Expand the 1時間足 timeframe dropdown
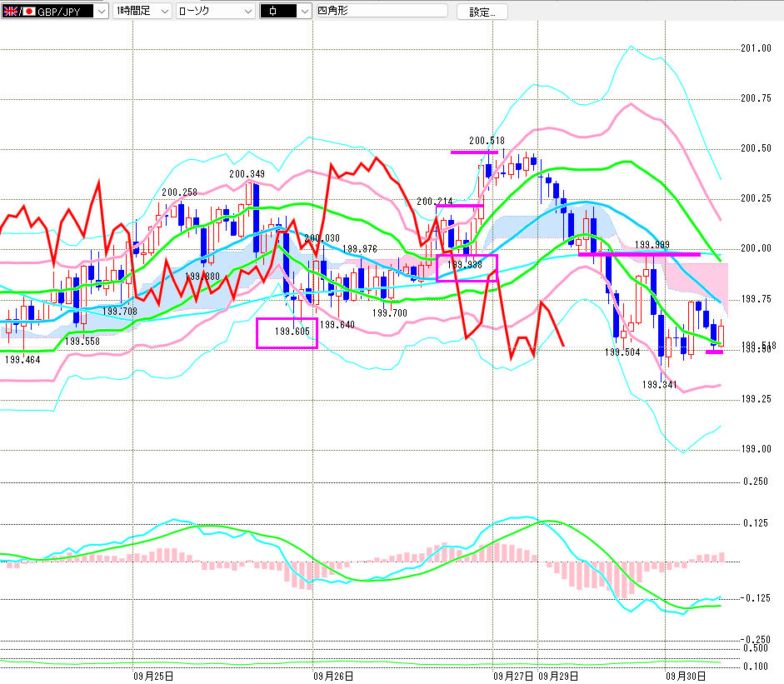 coord(163,12)
